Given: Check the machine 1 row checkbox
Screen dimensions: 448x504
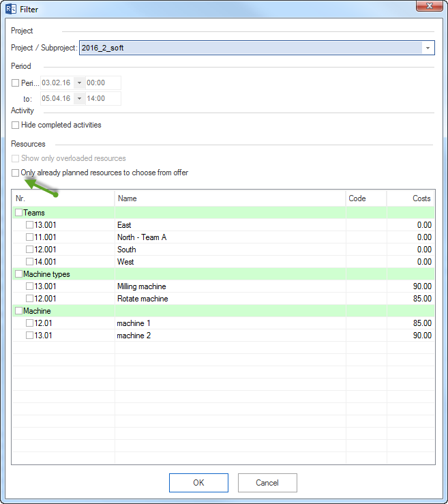Looking at the screenshot, I should (29, 323).
